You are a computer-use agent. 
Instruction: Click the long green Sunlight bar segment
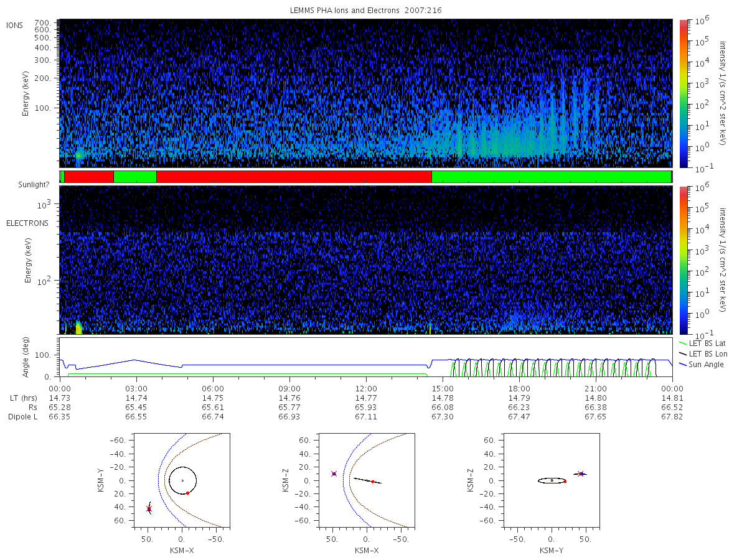(x=552, y=177)
